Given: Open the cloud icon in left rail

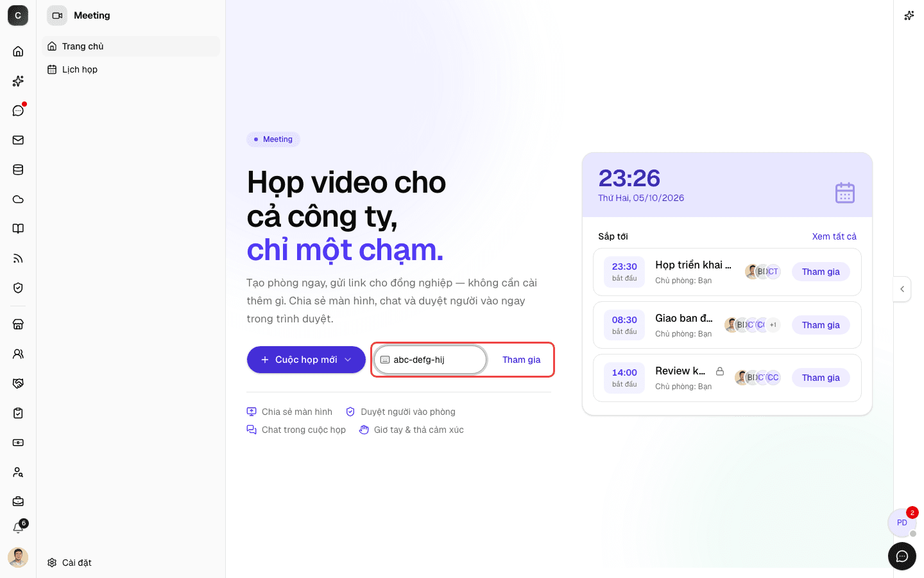Looking at the screenshot, I should click(18, 199).
